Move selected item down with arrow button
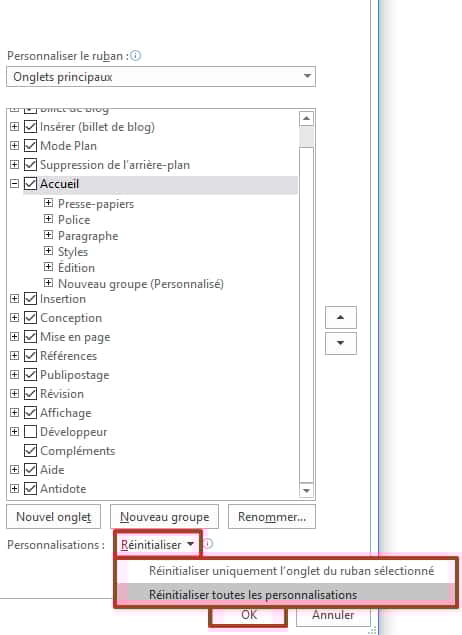The width and height of the screenshot is (462, 635). pyautogui.click(x=341, y=343)
